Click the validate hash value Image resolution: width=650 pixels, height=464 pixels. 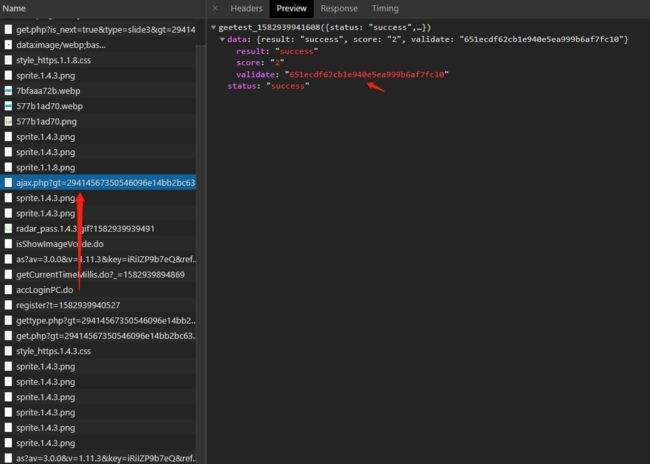[x=366, y=74]
